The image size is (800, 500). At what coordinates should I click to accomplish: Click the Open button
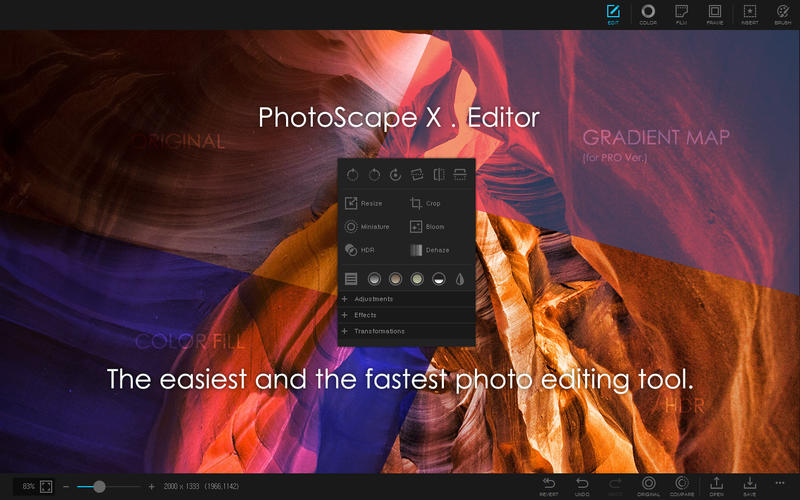point(716,487)
